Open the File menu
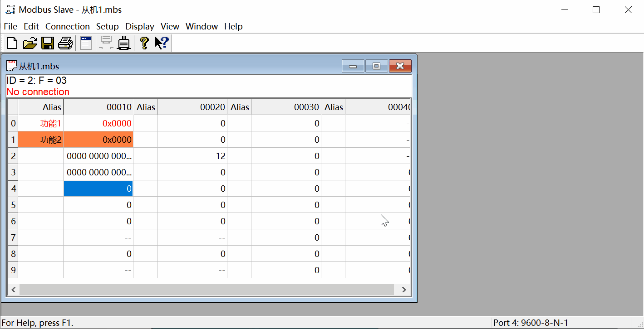644x329 pixels. pyautogui.click(x=10, y=26)
